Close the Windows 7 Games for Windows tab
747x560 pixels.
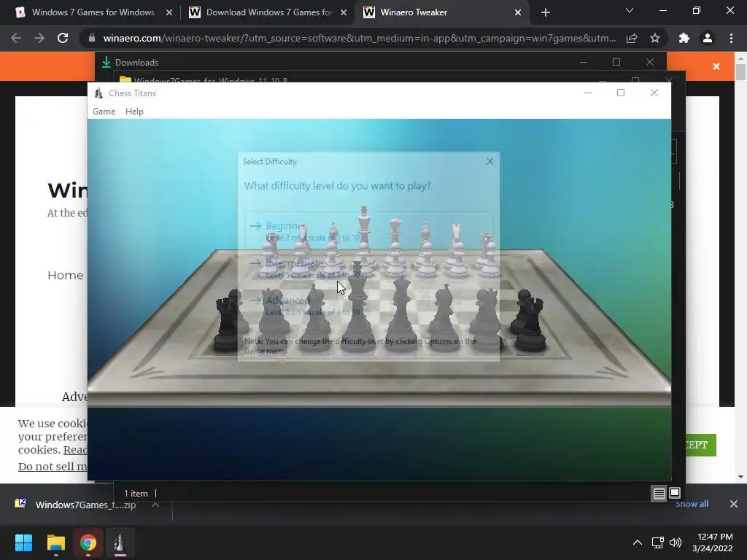click(x=169, y=12)
